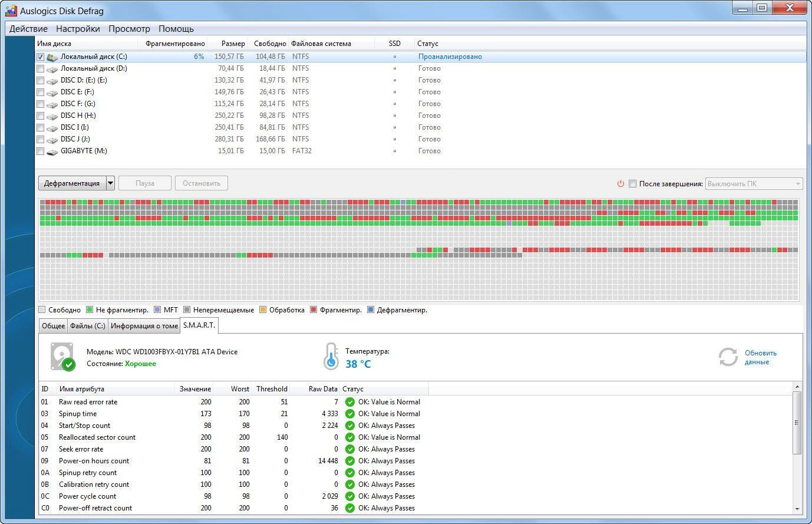
Task: Open the Действие menu
Action: click(x=28, y=29)
